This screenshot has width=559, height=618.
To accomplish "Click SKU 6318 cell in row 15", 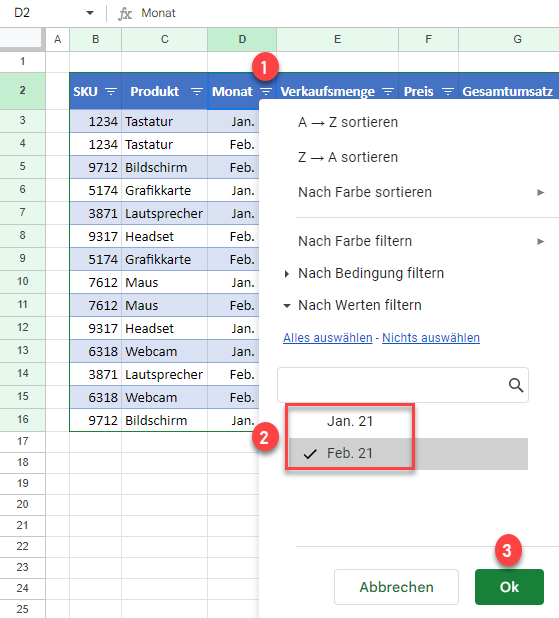I will tap(95, 397).
